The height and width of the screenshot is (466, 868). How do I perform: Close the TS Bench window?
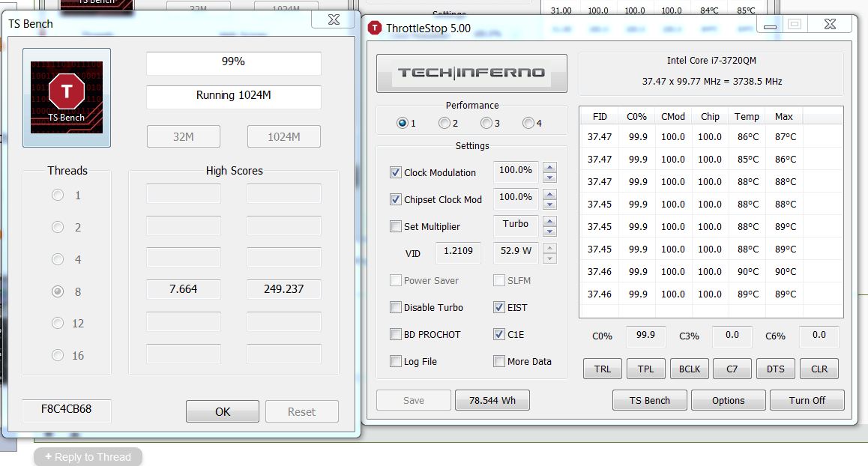[x=334, y=20]
